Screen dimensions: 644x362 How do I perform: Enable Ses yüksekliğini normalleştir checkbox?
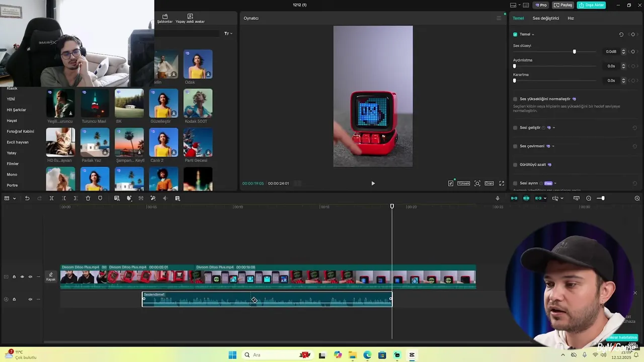coord(515,99)
